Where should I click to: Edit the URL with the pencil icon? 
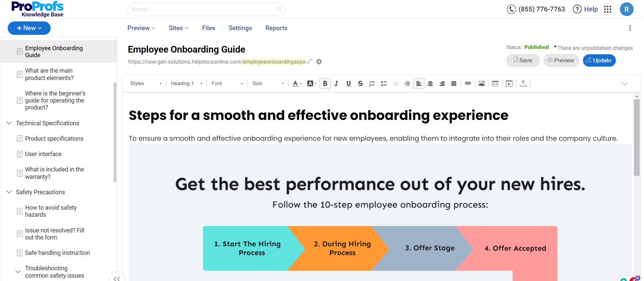tap(309, 61)
